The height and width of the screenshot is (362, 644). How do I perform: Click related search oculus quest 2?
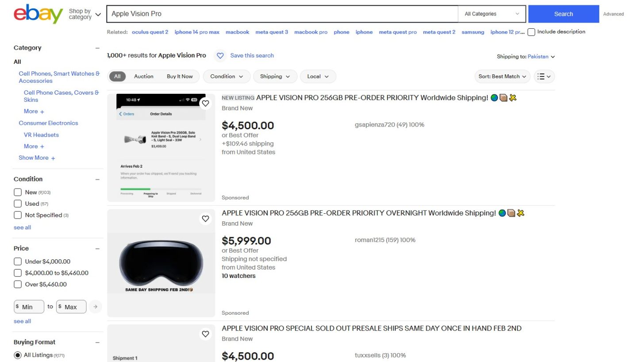(150, 32)
